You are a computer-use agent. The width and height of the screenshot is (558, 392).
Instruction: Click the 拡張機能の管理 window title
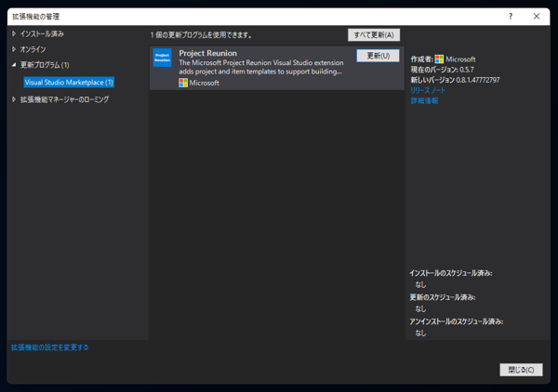coord(36,17)
